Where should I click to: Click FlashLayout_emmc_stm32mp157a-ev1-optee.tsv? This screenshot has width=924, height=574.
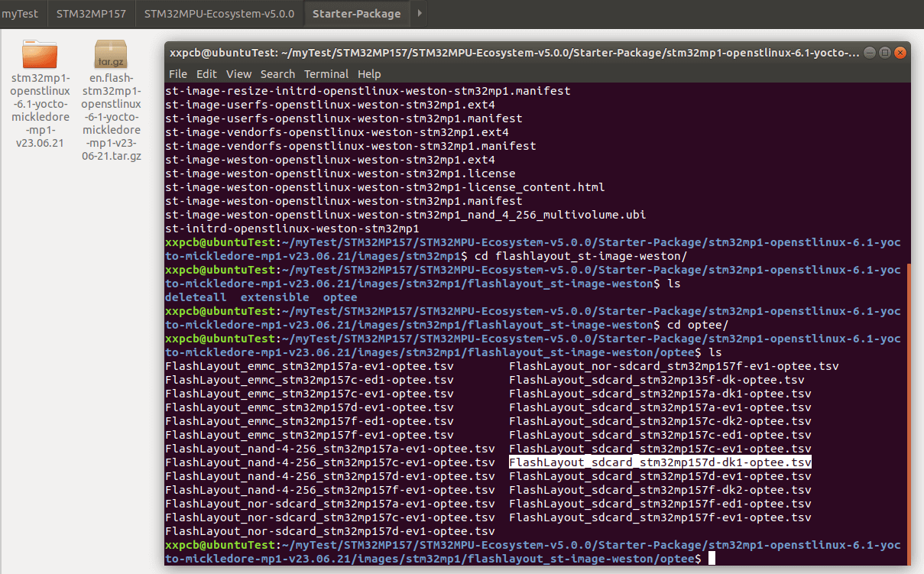pyautogui.click(x=310, y=366)
